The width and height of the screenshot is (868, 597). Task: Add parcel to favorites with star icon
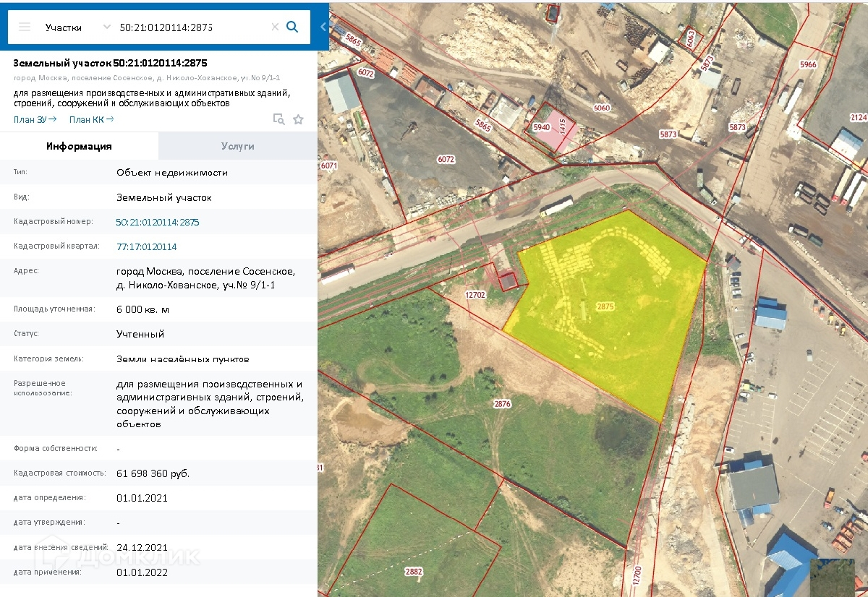click(298, 119)
